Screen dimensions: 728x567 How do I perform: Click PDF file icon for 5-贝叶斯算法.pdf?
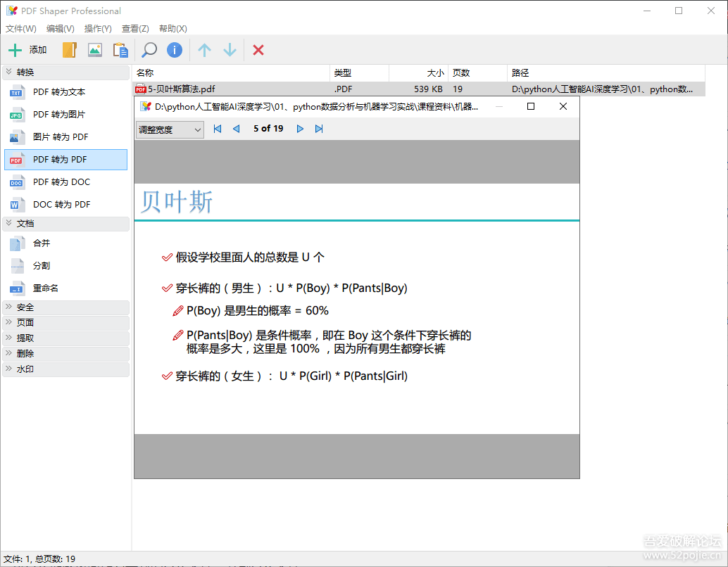pos(141,89)
